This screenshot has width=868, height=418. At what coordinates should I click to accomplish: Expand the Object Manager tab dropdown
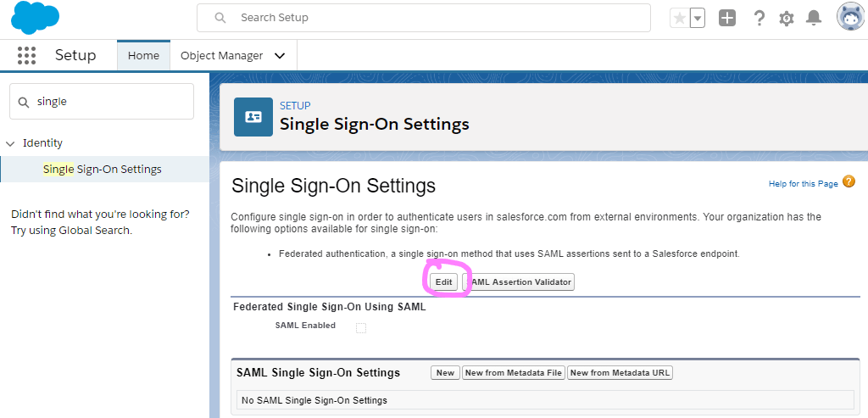tap(280, 56)
